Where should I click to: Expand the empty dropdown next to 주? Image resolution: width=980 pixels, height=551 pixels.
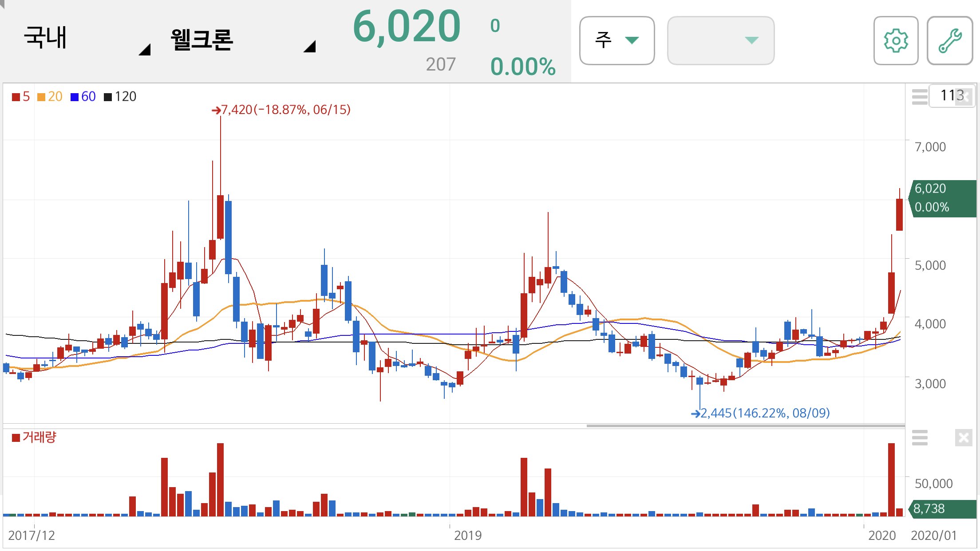pyautogui.click(x=721, y=41)
